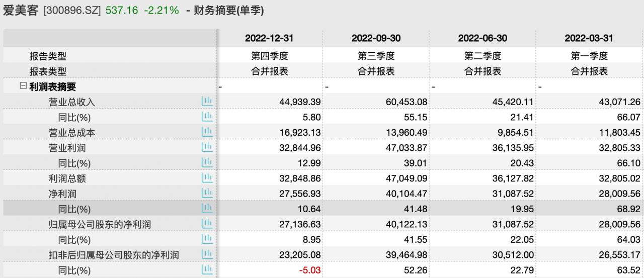Image resolution: width=644 pixels, height=278 pixels.
Task: Show trend chart for 营业利润 row
Action: (207, 147)
